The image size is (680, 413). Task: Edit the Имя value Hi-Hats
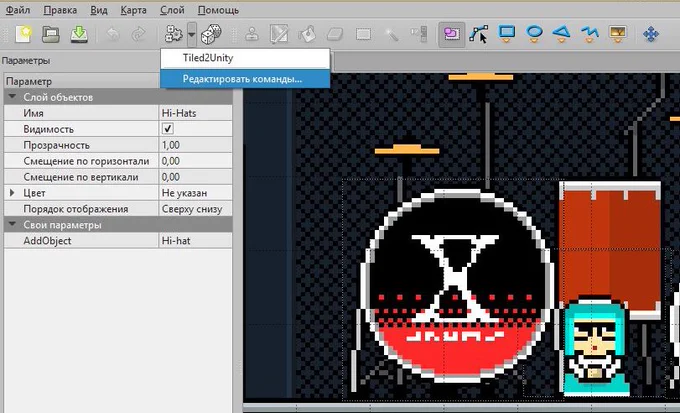[196, 113]
